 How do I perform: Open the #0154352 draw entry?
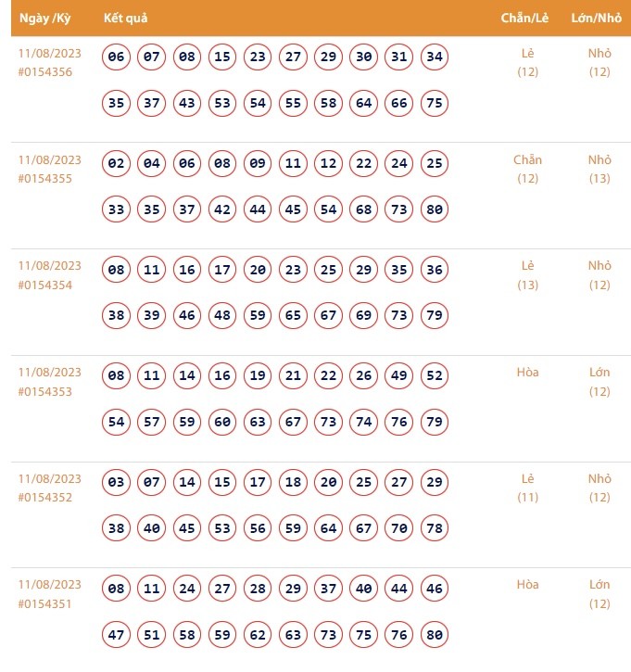click(x=45, y=498)
